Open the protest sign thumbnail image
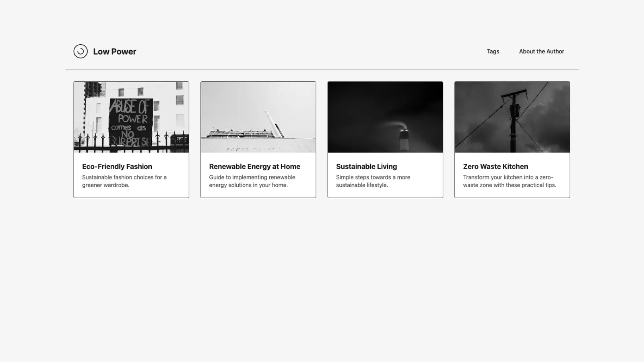This screenshot has width=644, height=362. (131, 117)
